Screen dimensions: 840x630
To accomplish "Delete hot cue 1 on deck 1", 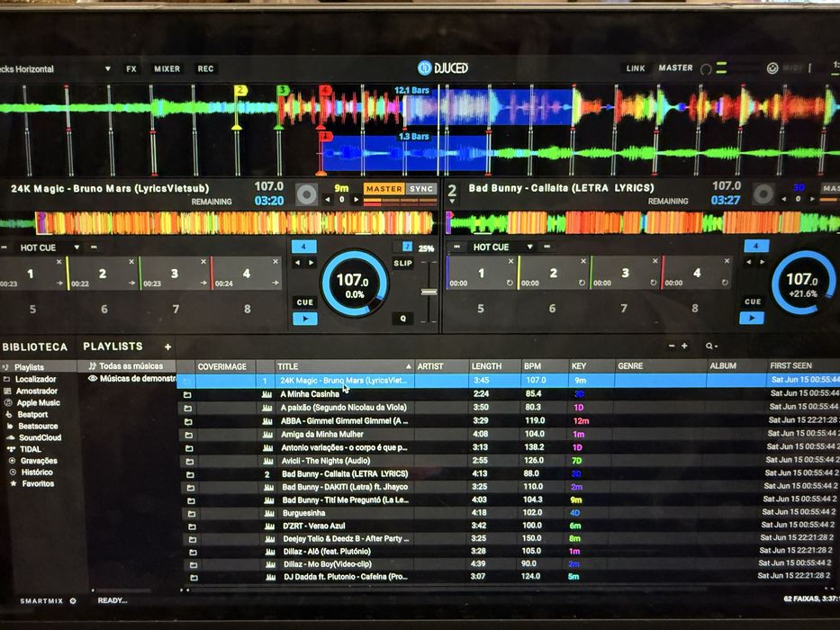I will (x=59, y=262).
